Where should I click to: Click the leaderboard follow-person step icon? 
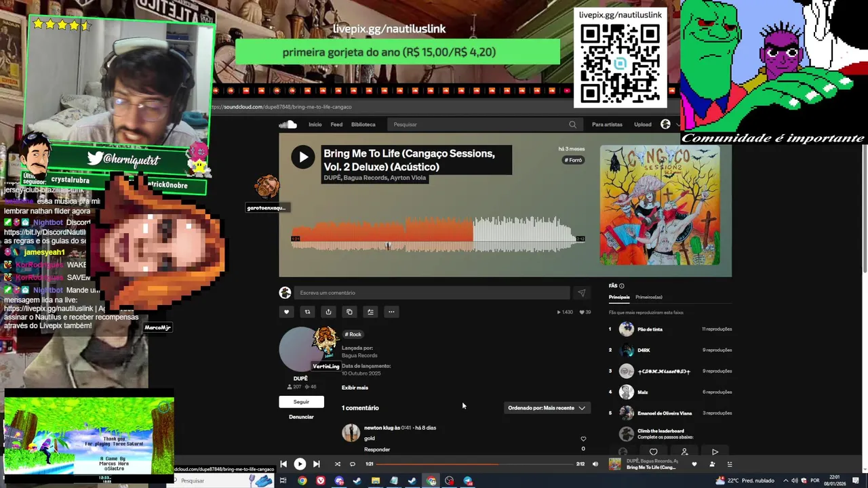pos(684,452)
